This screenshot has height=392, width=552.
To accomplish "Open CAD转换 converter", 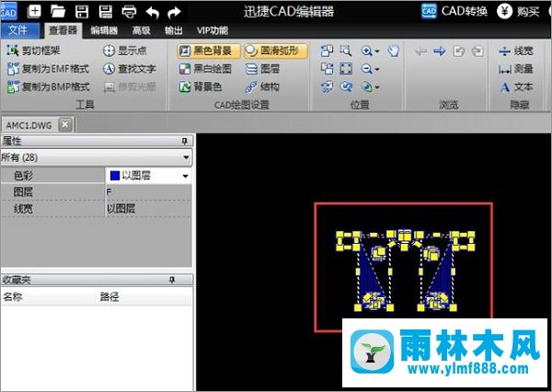I will [x=454, y=11].
